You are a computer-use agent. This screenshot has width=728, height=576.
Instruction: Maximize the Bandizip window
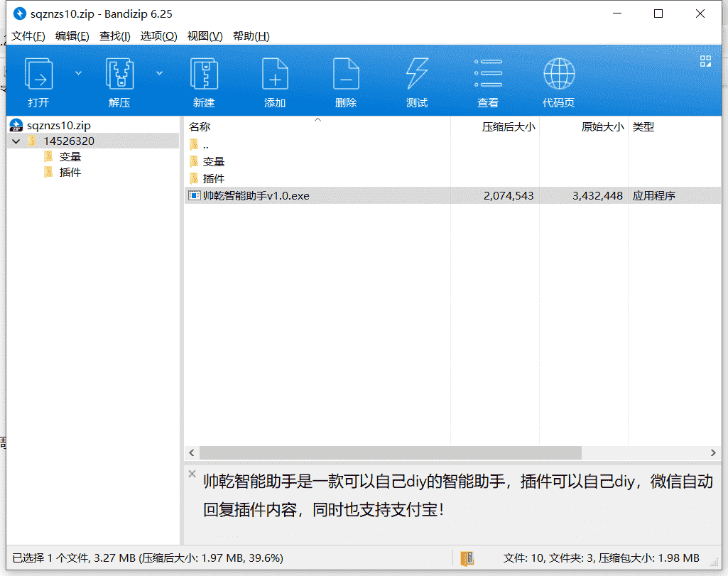tap(658, 14)
